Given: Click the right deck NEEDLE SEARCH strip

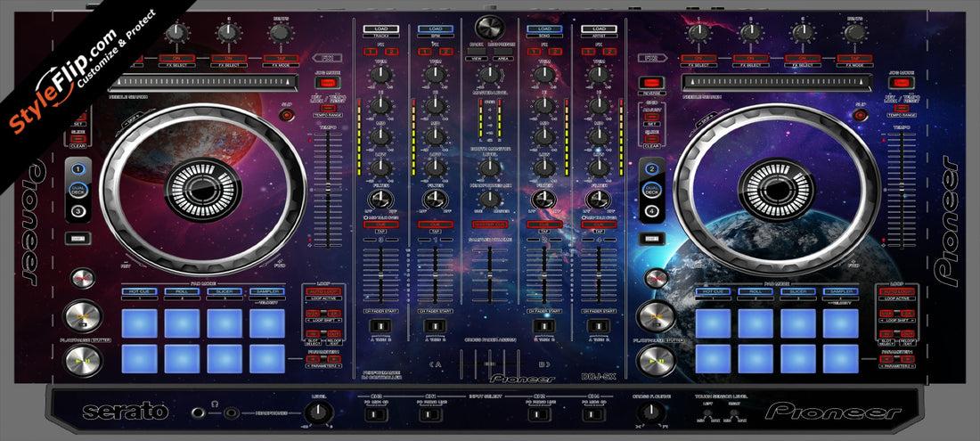Looking at the screenshot, I should point(775,83).
